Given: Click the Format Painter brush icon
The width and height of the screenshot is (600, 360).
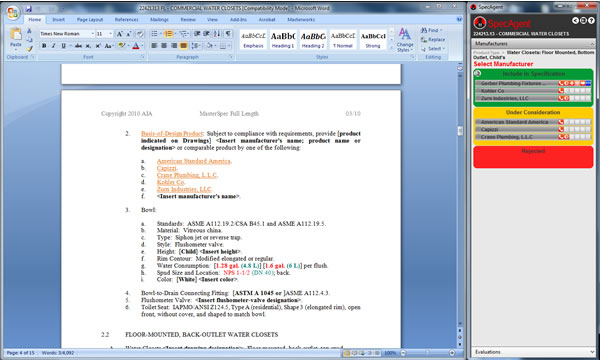Looking at the screenshot, I should click(x=29, y=49).
